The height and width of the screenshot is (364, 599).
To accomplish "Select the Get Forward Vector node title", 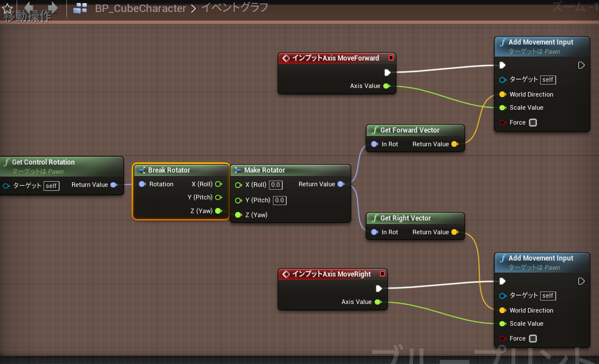I will click(x=410, y=130).
